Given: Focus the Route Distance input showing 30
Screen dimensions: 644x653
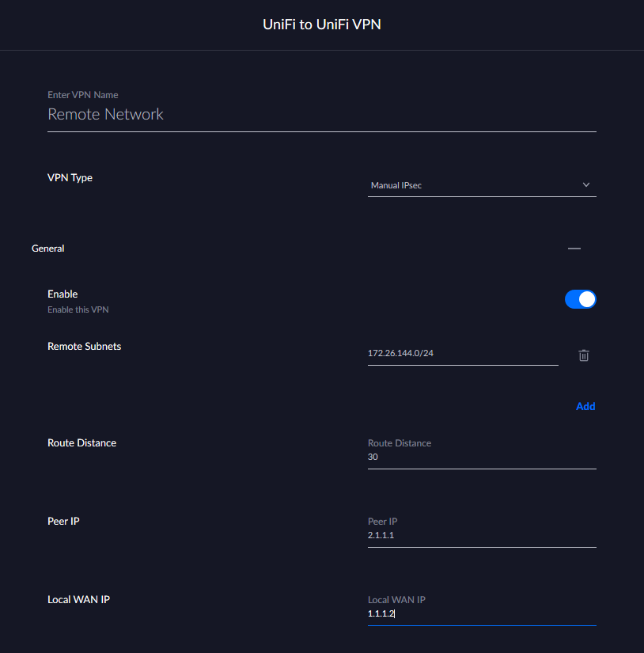Looking at the screenshot, I should (x=482, y=457).
